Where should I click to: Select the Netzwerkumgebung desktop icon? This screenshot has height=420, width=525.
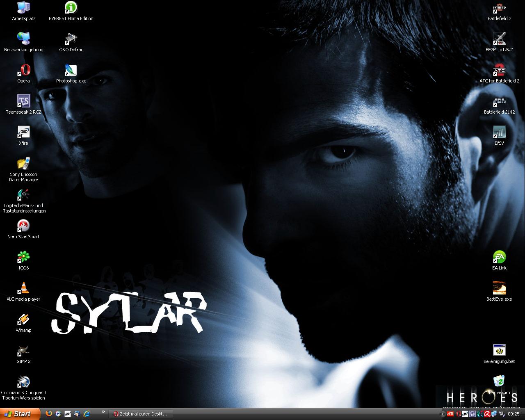point(23,42)
